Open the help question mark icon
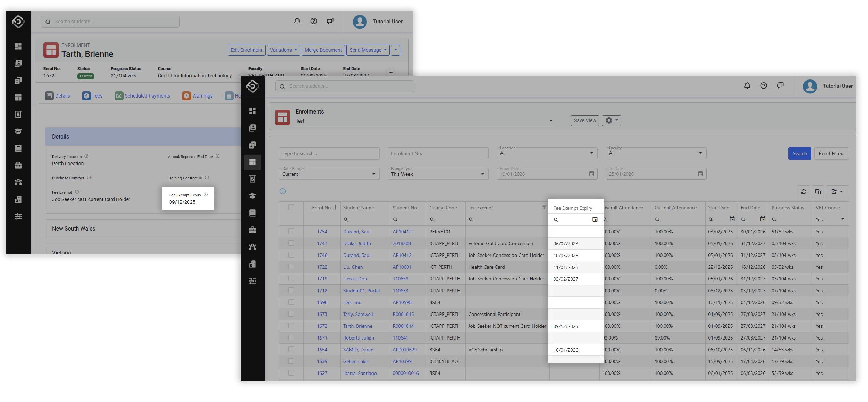 point(764,86)
